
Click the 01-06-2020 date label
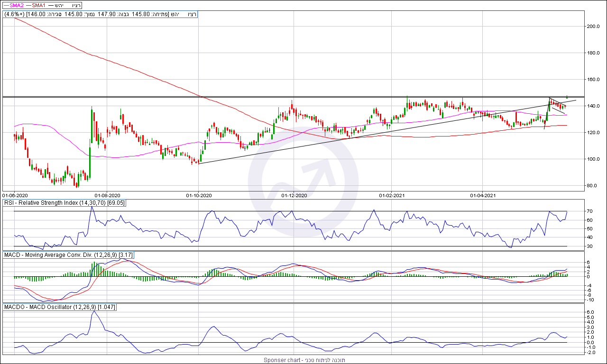(x=15, y=195)
